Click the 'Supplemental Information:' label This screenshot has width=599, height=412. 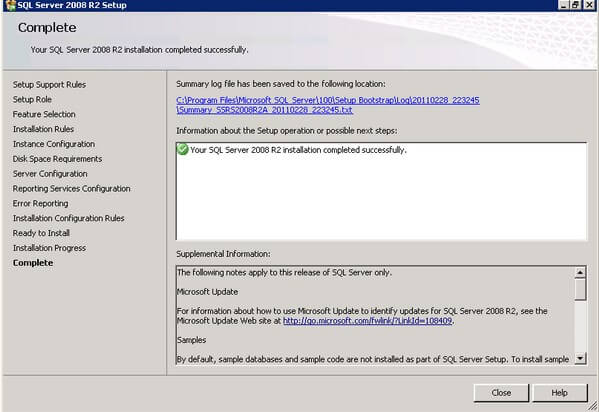pos(223,254)
